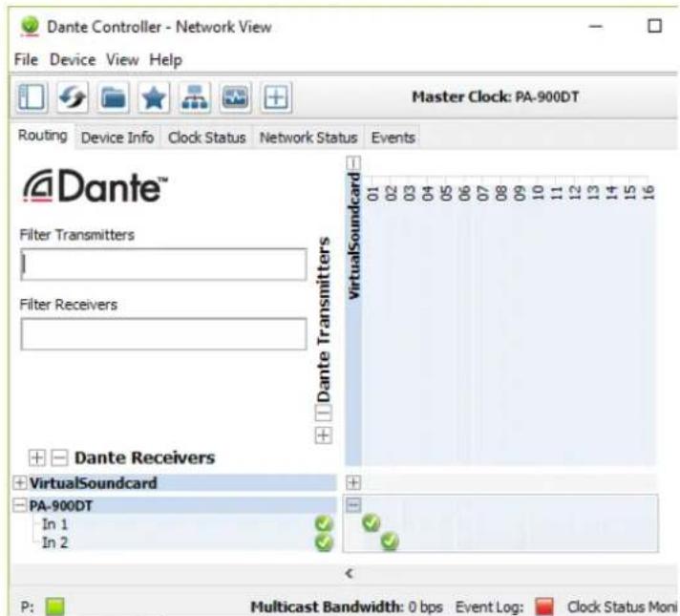The height and width of the screenshot is (616, 680).
Task: Collapse the VirtualSoundcard transmitter channels
Action: [353, 163]
